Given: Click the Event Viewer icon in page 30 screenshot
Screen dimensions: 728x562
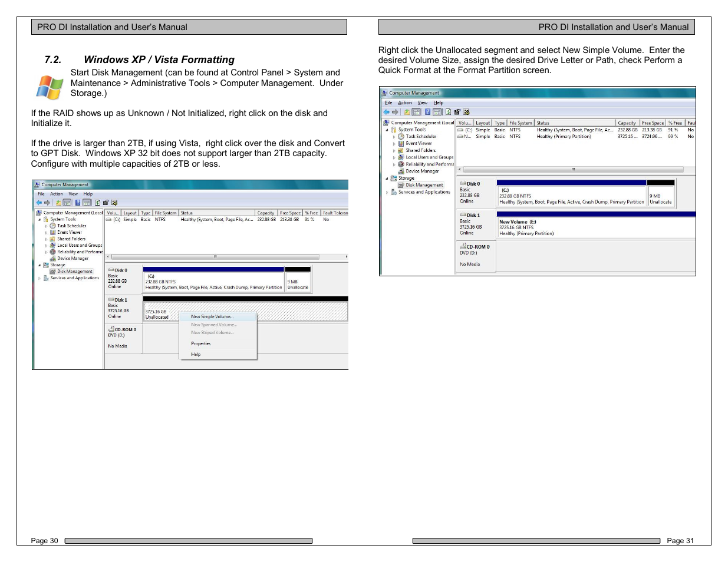Looking at the screenshot, I should point(53,232).
